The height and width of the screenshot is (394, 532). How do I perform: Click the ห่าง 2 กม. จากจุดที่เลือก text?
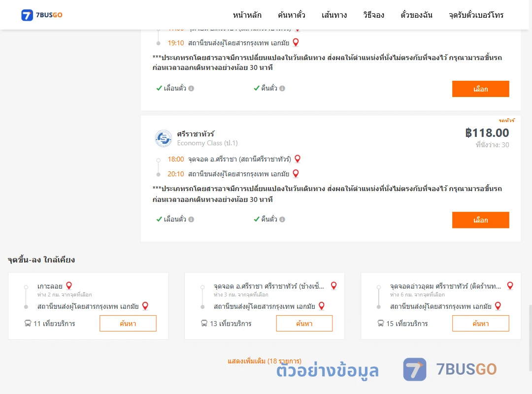(65, 295)
